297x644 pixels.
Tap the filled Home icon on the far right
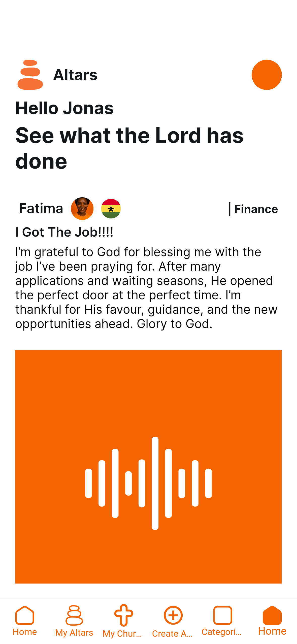click(272, 615)
